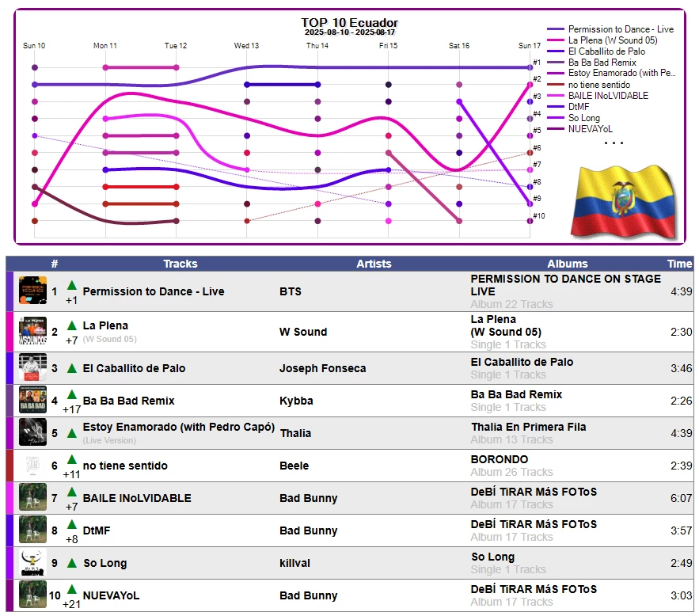Click the green up arrow for Estoy Enamorado
This screenshot has width=699, height=616.
72,433
